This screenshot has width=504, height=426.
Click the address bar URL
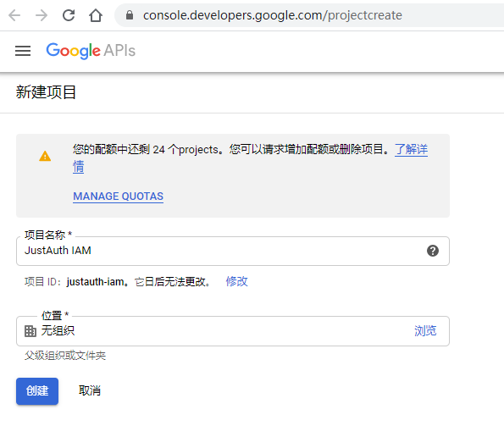point(273,15)
